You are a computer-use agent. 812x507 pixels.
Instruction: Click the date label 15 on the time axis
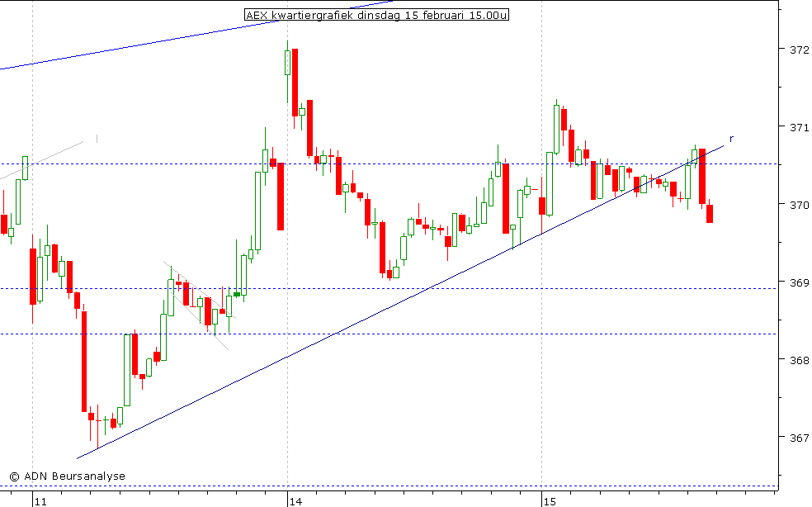[x=550, y=501]
